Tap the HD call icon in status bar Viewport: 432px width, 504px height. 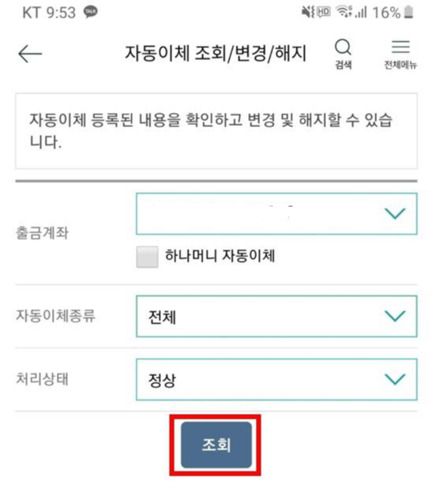click(x=324, y=12)
